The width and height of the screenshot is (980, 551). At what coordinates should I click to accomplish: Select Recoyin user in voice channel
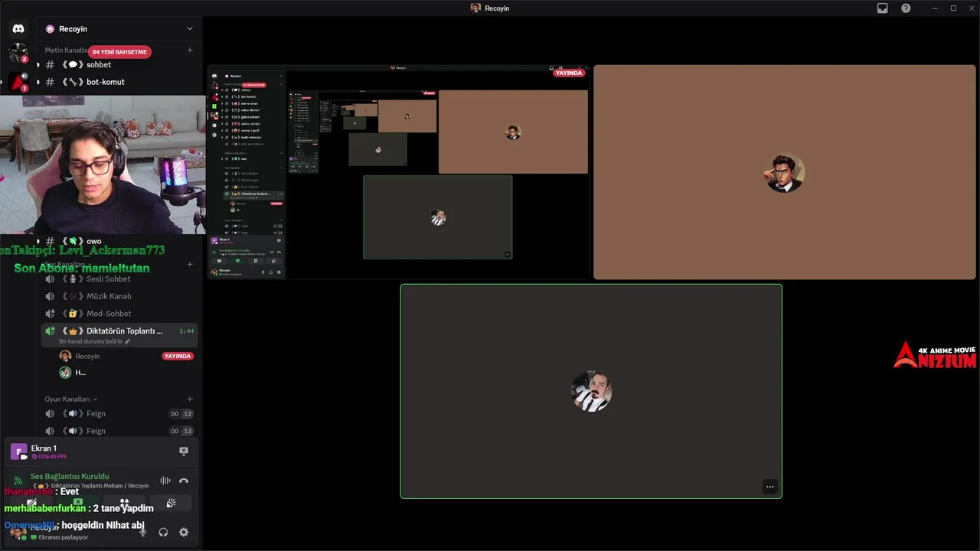pyautogui.click(x=87, y=356)
